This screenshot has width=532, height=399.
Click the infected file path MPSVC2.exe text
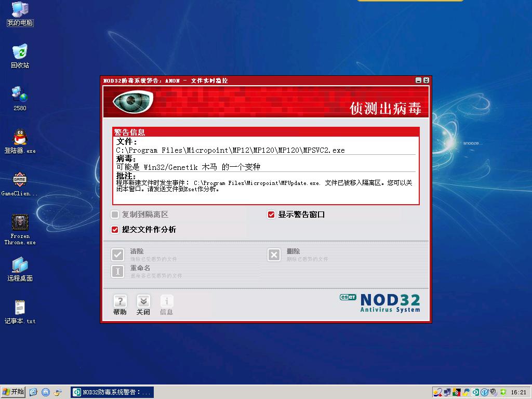230,150
